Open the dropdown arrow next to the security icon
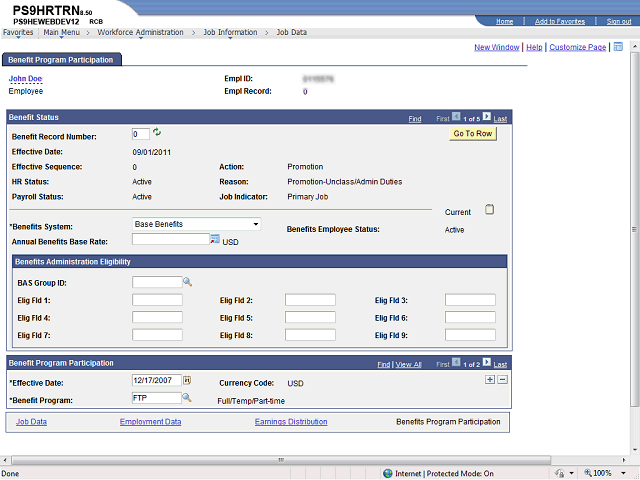Screen dimensions: 640x480 click(571, 473)
